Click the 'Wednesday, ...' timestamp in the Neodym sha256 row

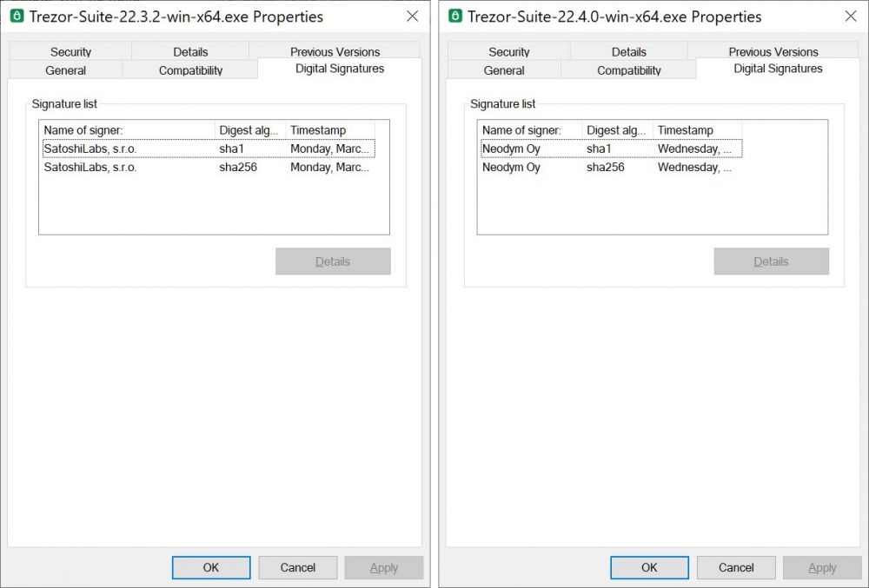694,168
